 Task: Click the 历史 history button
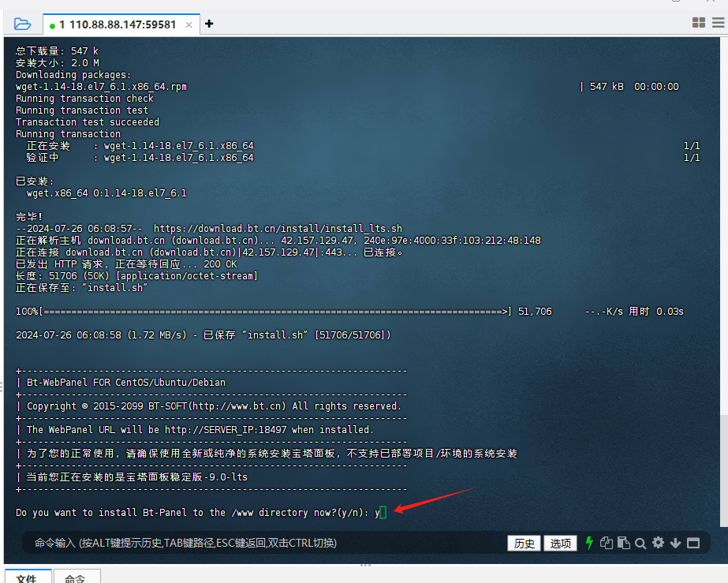click(525, 543)
